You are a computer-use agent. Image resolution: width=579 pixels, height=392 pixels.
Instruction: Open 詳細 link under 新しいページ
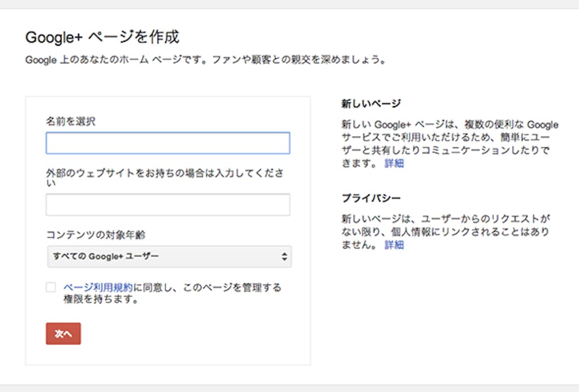coord(394,163)
